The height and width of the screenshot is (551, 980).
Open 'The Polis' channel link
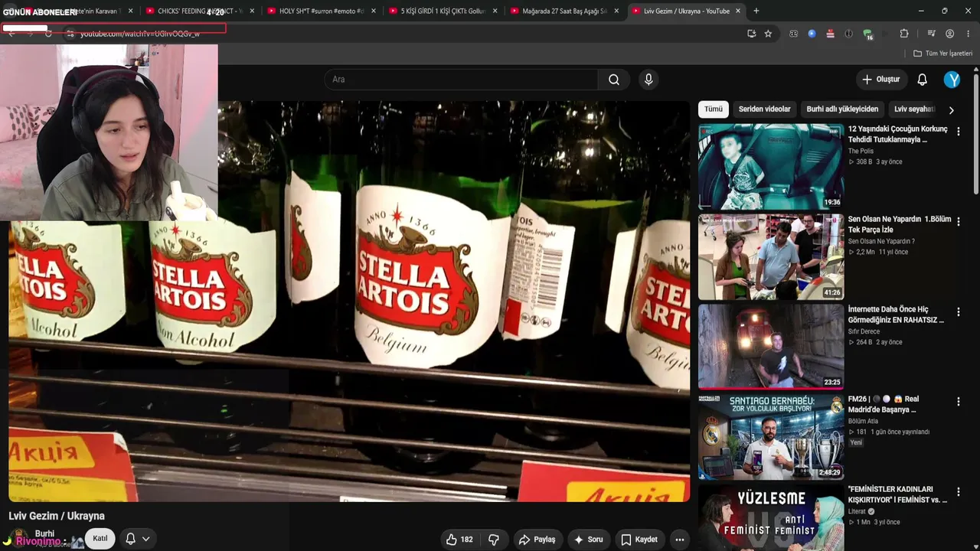pos(861,152)
